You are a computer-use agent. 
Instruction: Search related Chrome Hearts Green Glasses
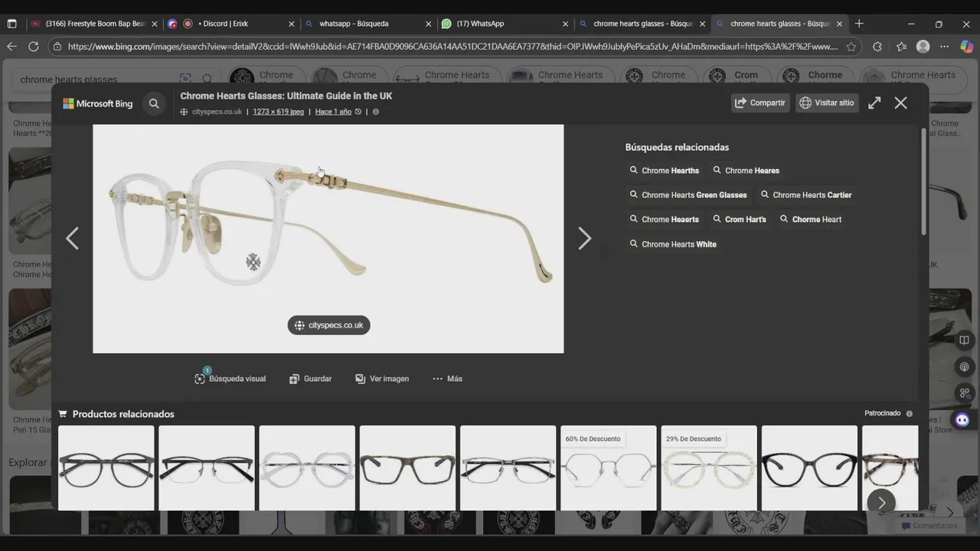click(x=688, y=195)
